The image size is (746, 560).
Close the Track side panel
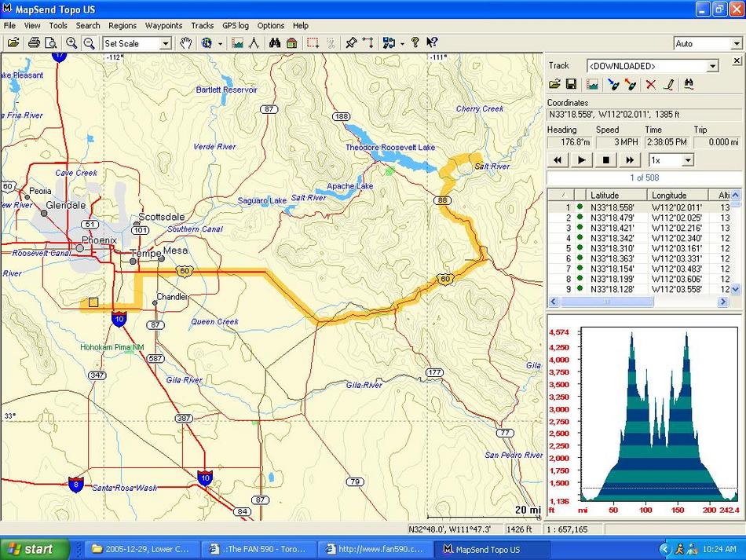737,60
